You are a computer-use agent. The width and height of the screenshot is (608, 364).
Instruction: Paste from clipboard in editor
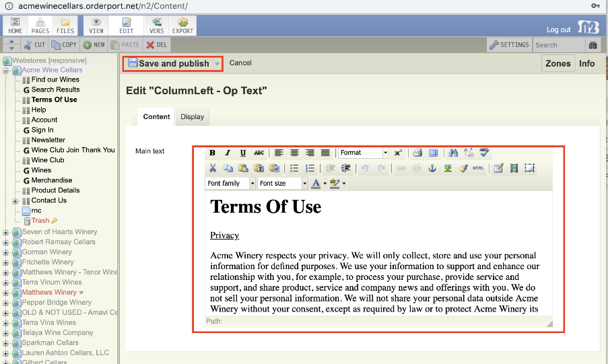point(243,168)
